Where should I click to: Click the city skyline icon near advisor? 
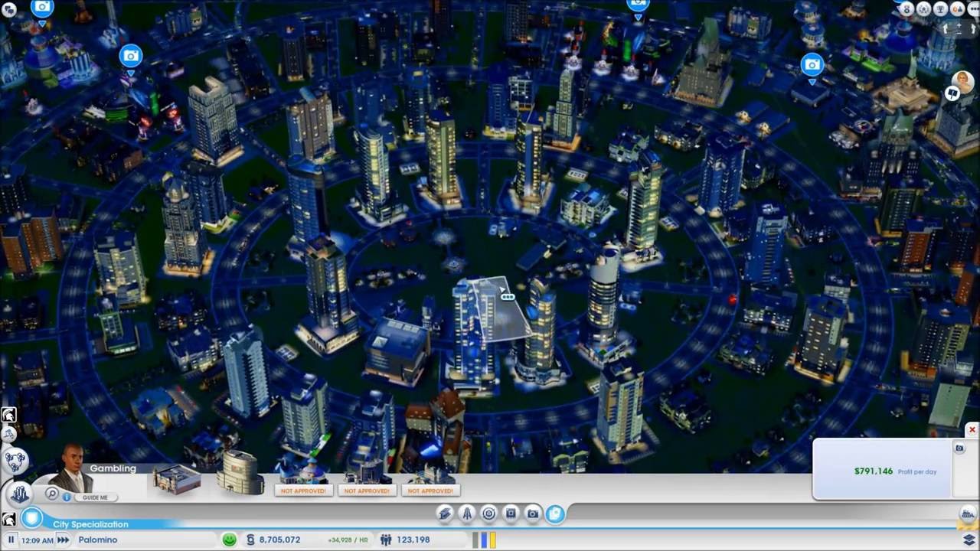(20, 494)
